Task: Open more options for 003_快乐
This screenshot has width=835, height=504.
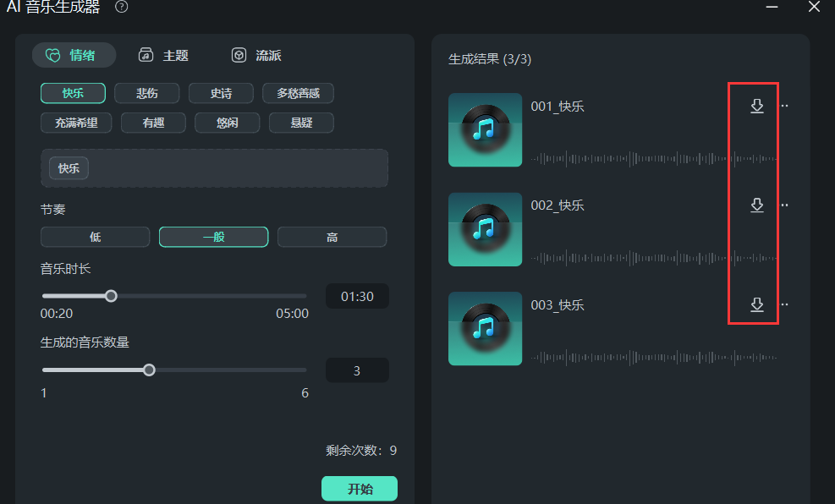Action: point(784,305)
